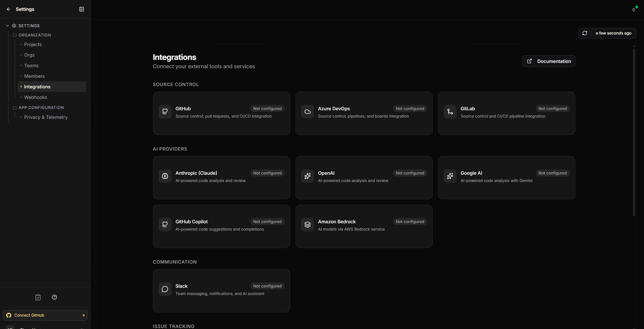Click the 'COMMUNICATION' section heading
This screenshot has height=329, width=644.
pyautogui.click(x=175, y=262)
